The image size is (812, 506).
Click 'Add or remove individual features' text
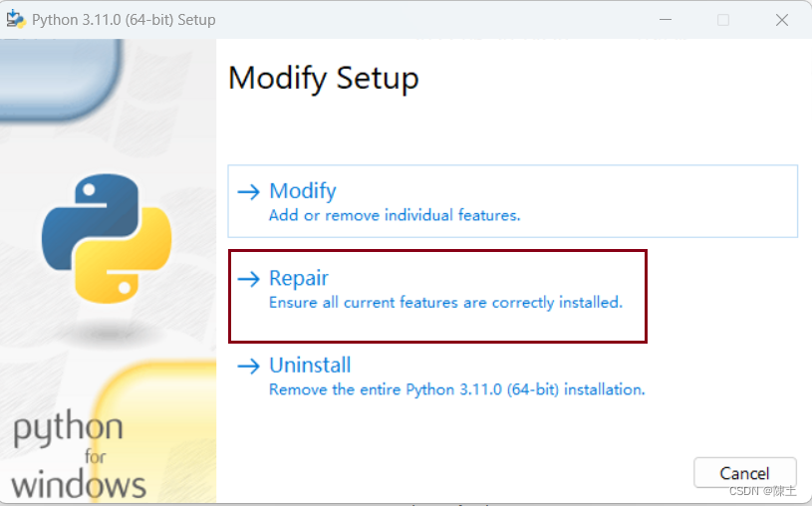395,215
